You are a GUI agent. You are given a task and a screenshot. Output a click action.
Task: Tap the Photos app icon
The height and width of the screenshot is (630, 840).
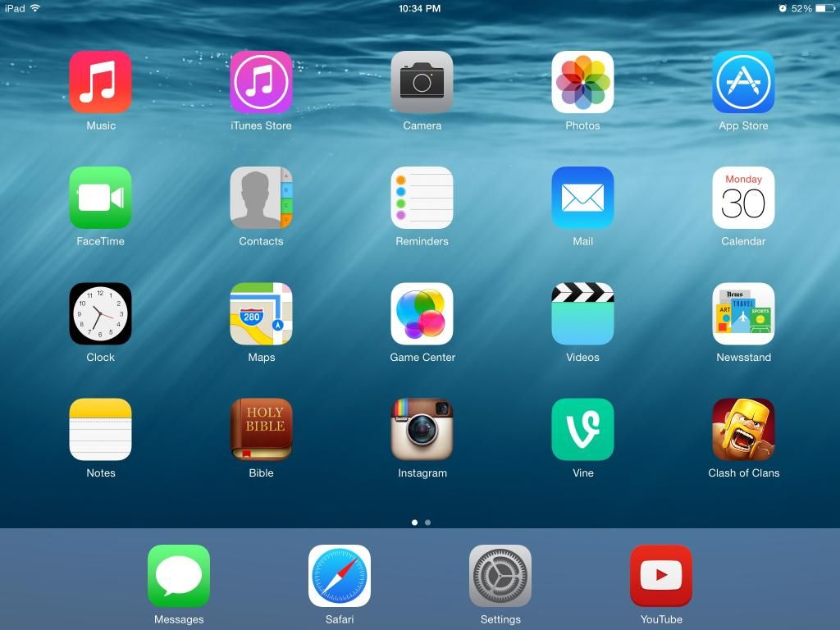[582, 82]
